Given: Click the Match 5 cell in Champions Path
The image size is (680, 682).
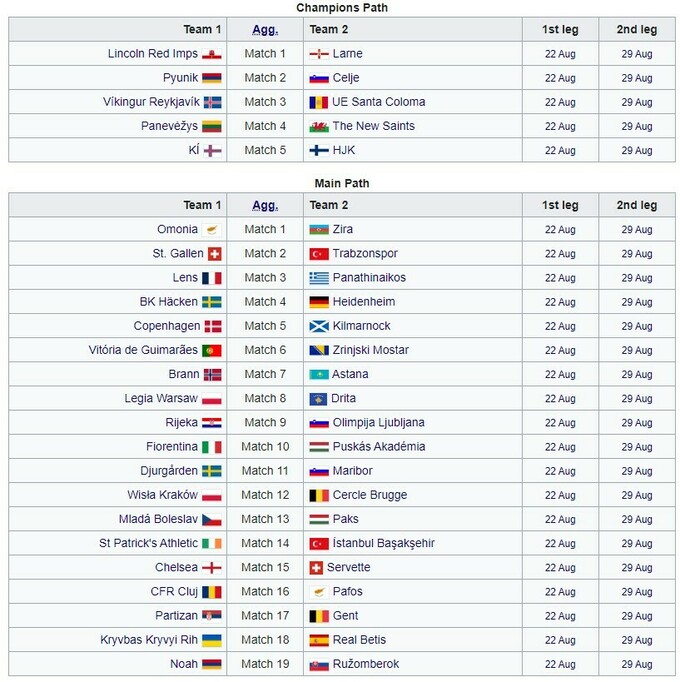Looking at the screenshot, I should 265,150.
